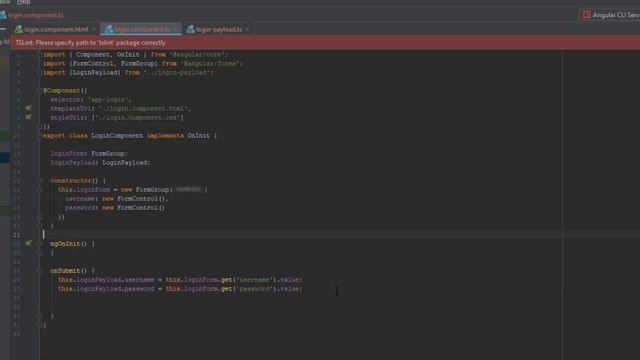Click loginPayload: LoginPayload declaration line
This screenshot has width=640, height=360.
(100, 162)
